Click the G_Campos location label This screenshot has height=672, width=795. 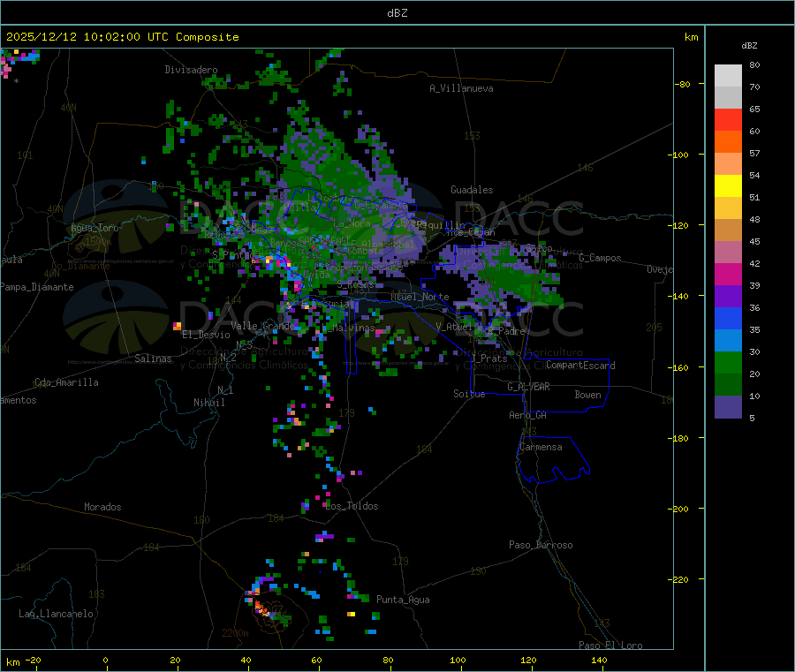pyautogui.click(x=601, y=258)
